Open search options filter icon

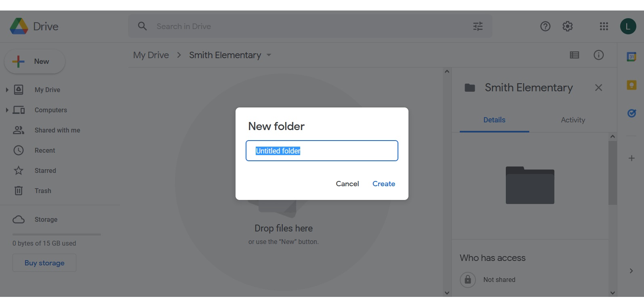[x=478, y=26]
